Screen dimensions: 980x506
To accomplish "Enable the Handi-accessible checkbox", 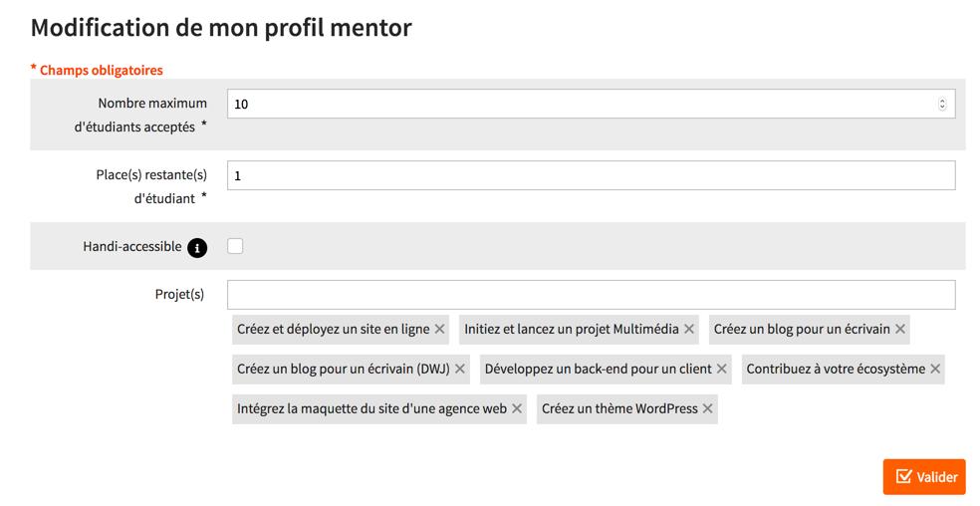I will (x=235, y=246).
